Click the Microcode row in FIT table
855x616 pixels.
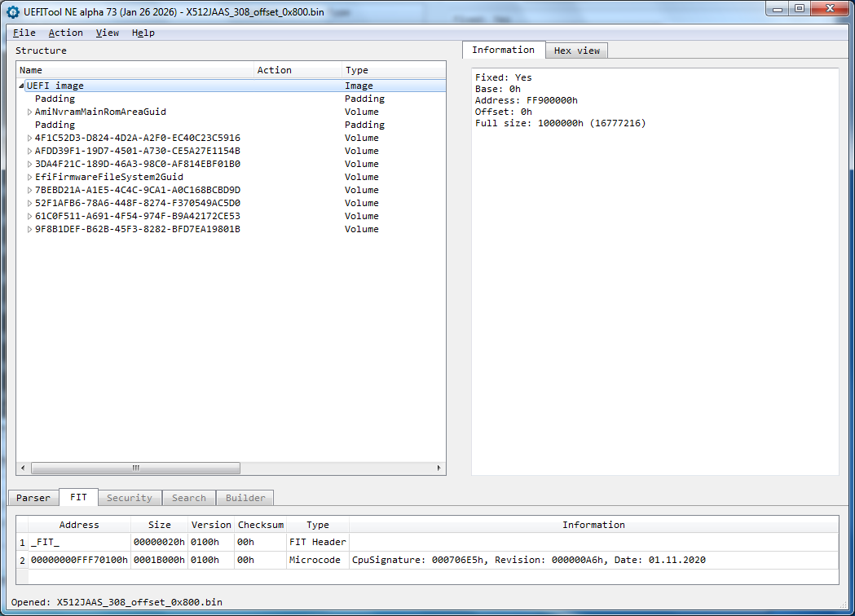317,560
